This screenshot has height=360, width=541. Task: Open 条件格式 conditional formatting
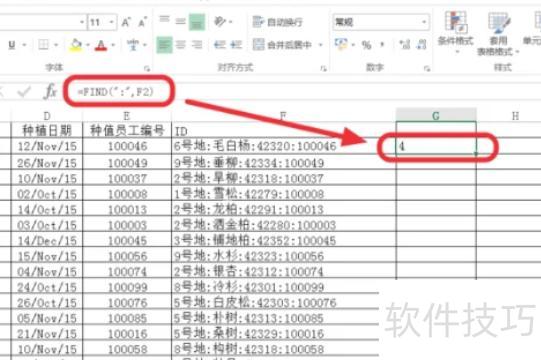pyautogui.click(x=456, y=32)
